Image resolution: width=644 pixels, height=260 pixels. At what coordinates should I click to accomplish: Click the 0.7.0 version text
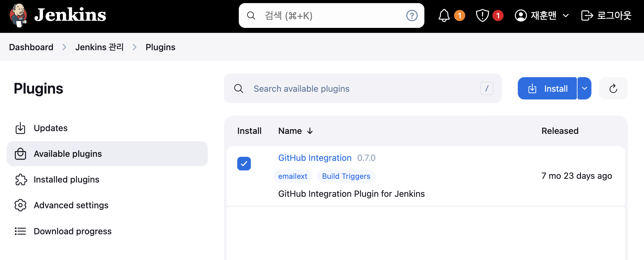366,158
